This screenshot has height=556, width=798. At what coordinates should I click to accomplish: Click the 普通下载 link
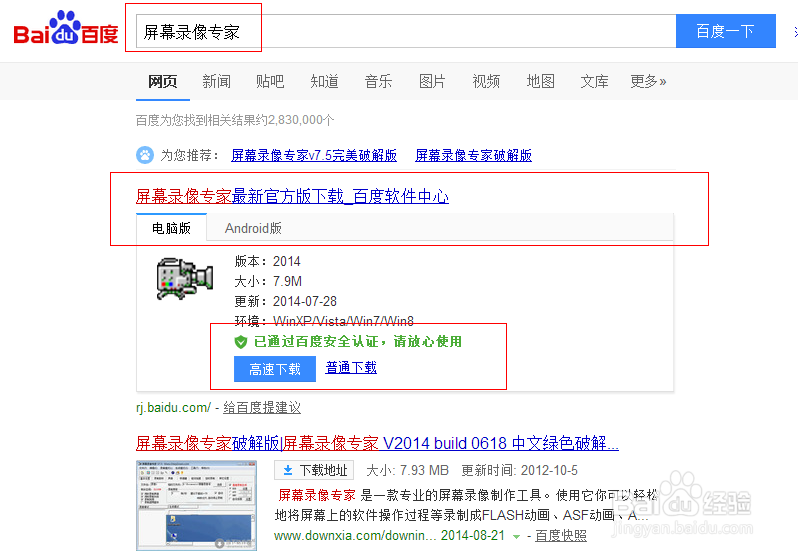351,368
